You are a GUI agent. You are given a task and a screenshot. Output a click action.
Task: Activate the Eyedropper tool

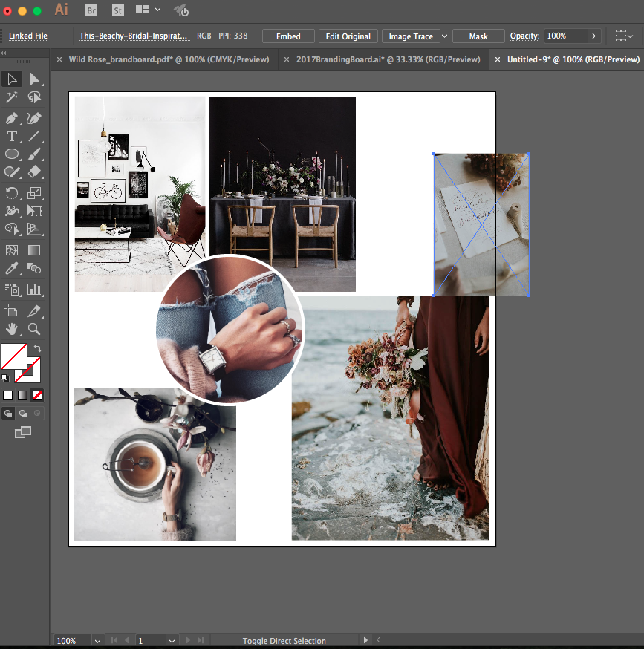pyautogui.click(x=12, y=268)
